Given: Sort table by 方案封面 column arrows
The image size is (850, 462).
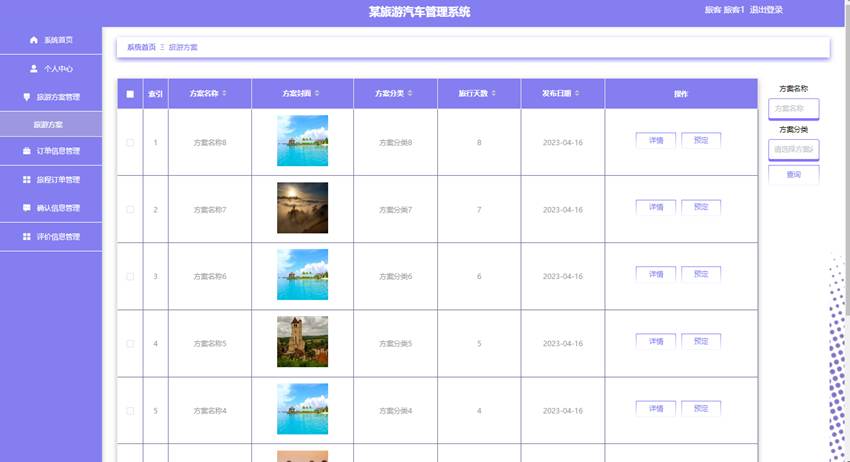Looking at the screenshot, I should [x=317, y=93].
